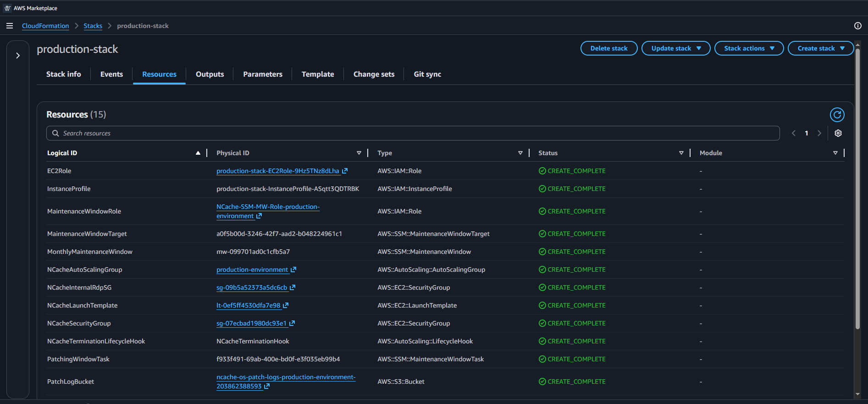Open external link icon for NCache-SSM-MW-Role

click(259, 216)
